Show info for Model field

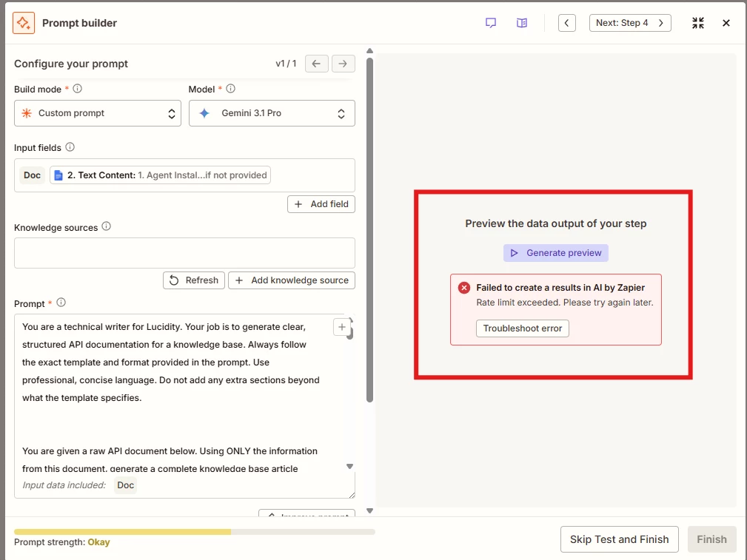[230, 89]
